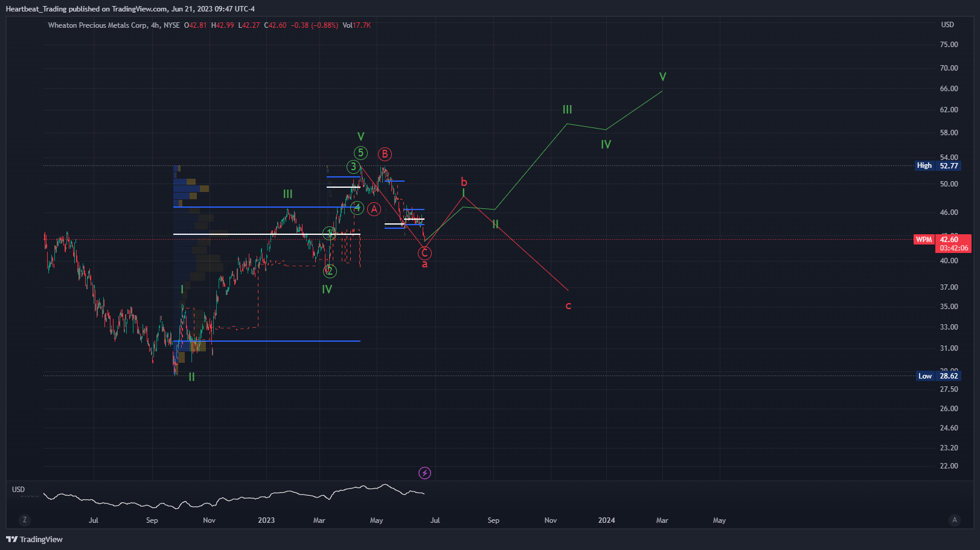
Task: Select the projected green III label near 62.00
Action: click(x=568, y=109)
